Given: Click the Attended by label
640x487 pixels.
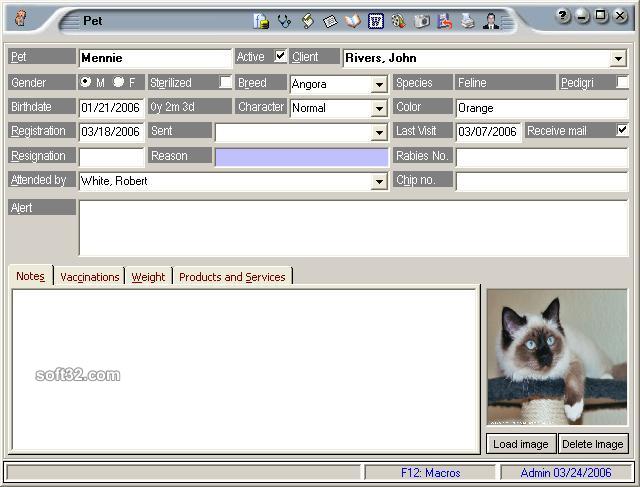Looking at the screenshot, I should click(42, 180).
